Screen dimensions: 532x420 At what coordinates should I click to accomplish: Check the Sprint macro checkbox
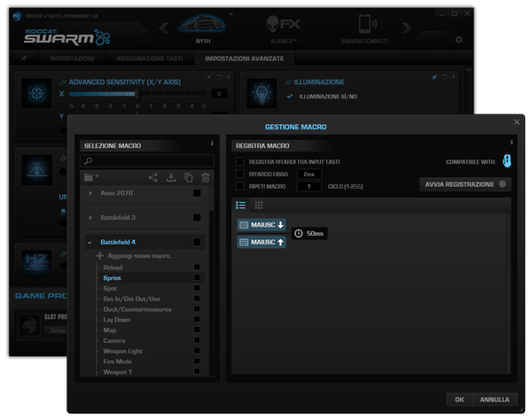pyautogui.click(x=197, y=277)
